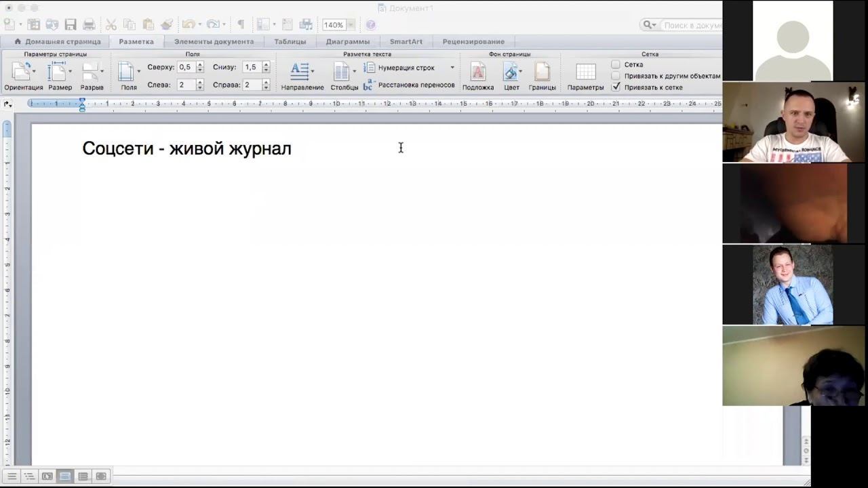Toggle the paragraph marks (¶) icon
This screenshot has height=488, width=868.
click(x=240, y=24)
